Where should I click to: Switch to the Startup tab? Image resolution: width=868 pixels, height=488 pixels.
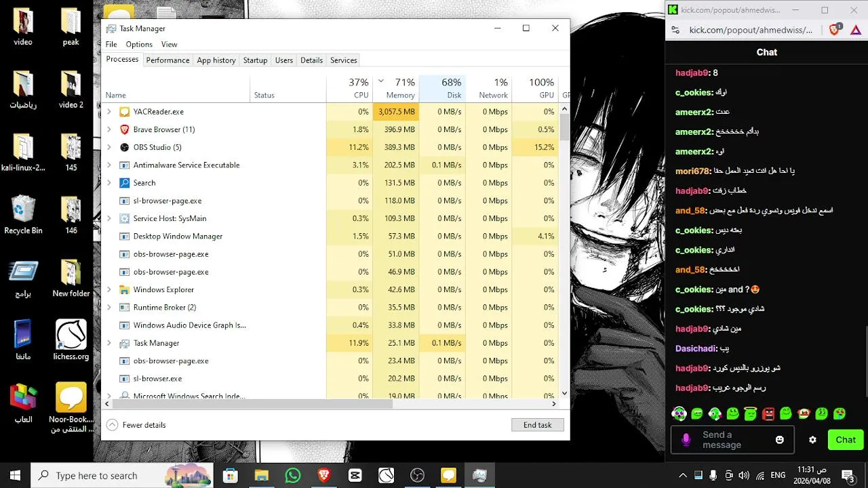point(255,60)
